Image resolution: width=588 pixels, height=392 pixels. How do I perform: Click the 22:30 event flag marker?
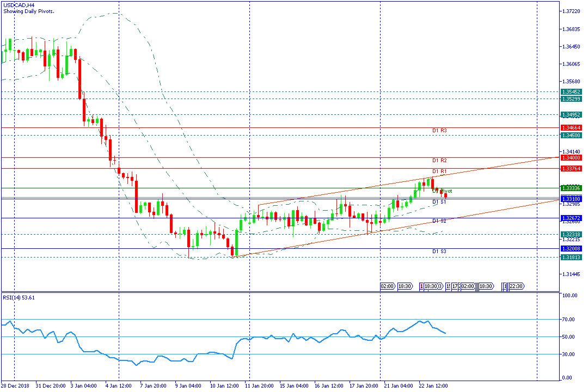517,286
